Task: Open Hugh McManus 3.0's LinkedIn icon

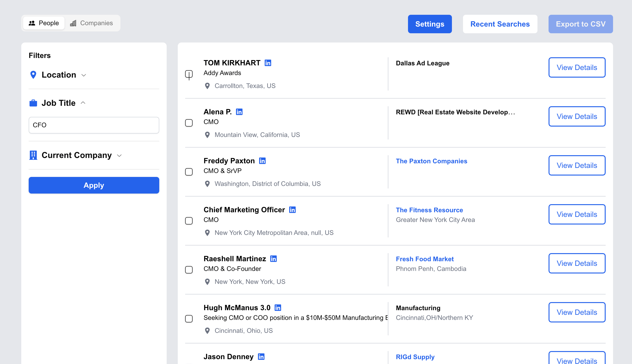Action: click(278, 308)
